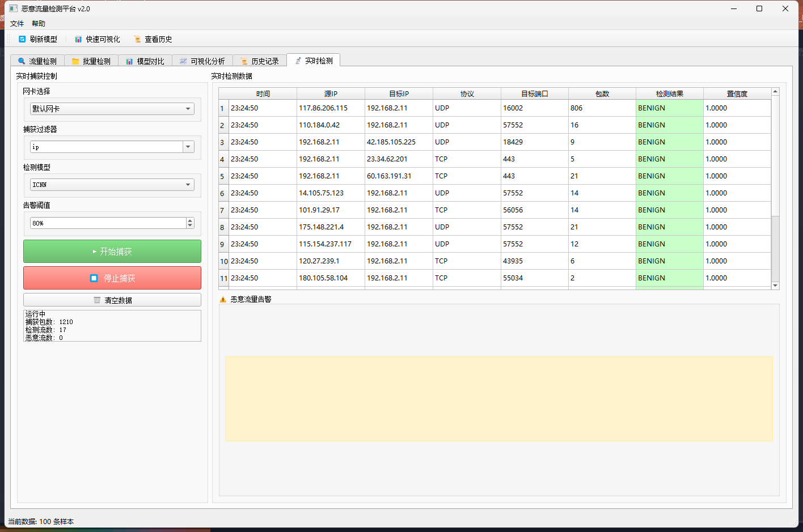Expand the capture filter dropdown arrow
Screen dimensions: 803x532
point(188,147)
